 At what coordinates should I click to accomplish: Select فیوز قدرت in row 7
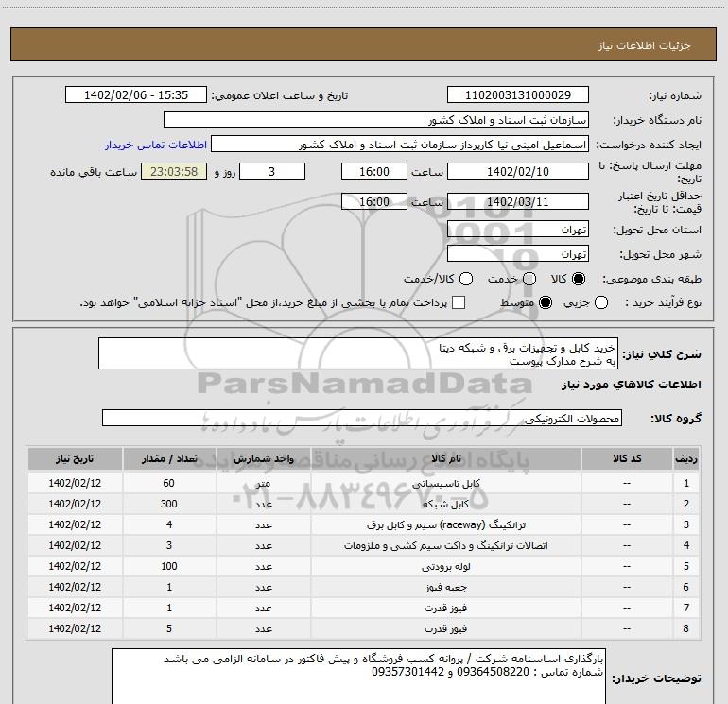click(x=445, y=608)
